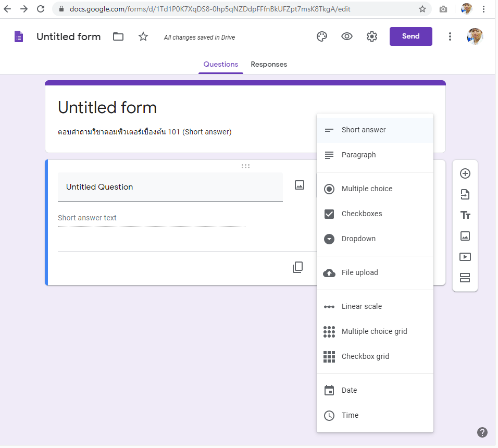
Task: Open the three-dot More options menu
Action: [x=450, y=36]
